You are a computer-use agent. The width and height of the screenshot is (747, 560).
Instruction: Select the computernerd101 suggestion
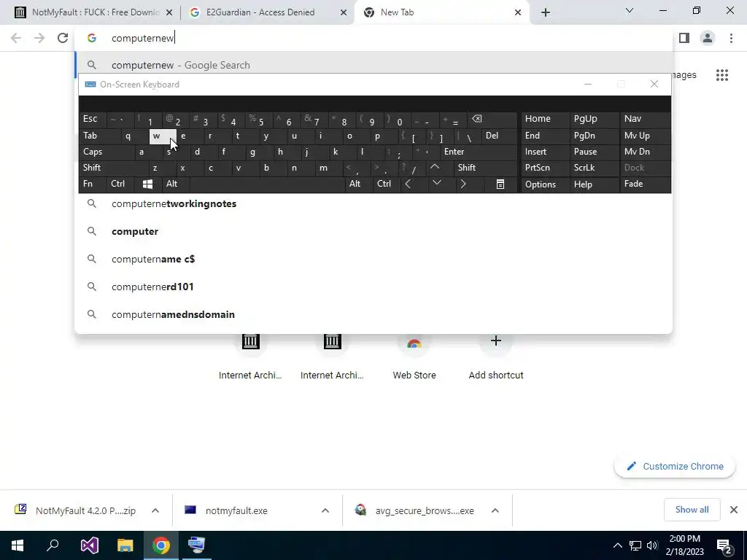point(373,286)
